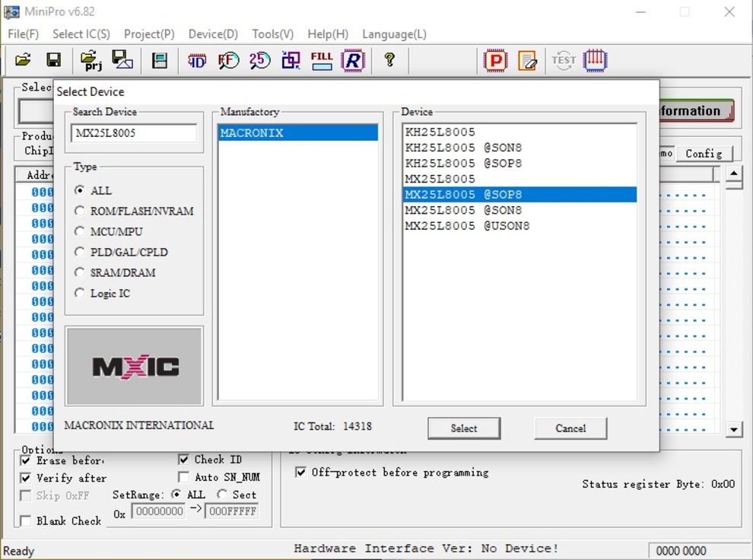Click the Information button behind the dialog
This screenshot has width=753, height=560.
pos(696,110)
